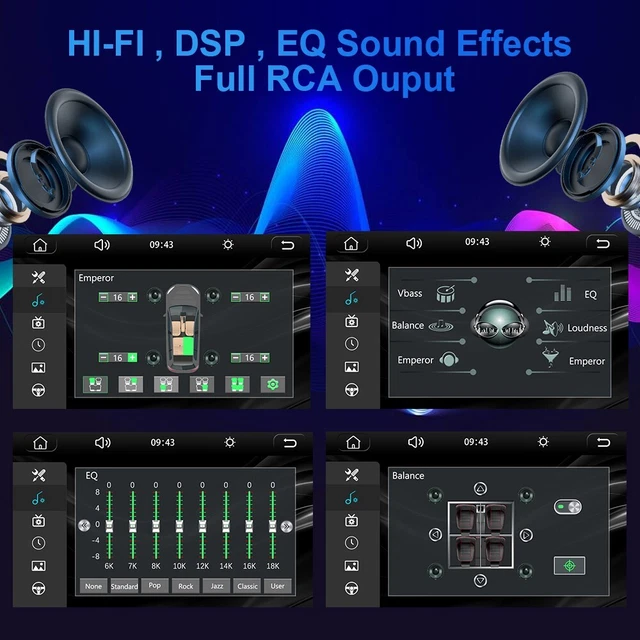
Task: Choose the Jazz EQ preset
Action: point(217,586)
